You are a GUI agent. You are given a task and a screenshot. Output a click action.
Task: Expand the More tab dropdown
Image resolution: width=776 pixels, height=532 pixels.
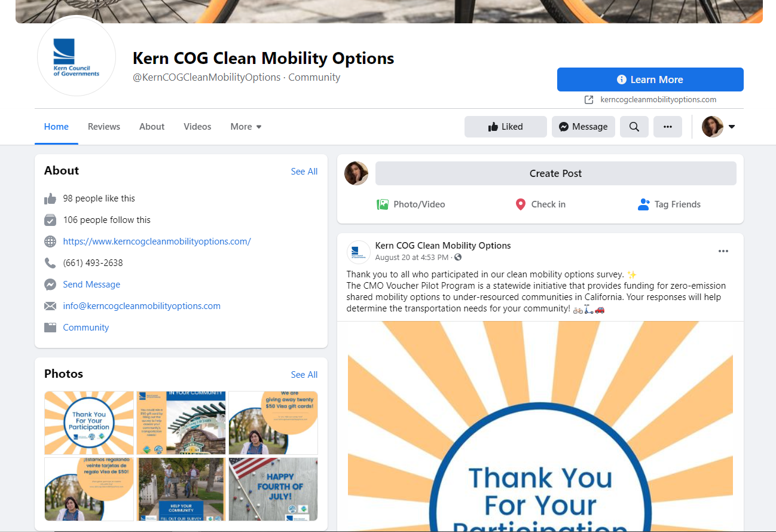click(x=246, y=127)
